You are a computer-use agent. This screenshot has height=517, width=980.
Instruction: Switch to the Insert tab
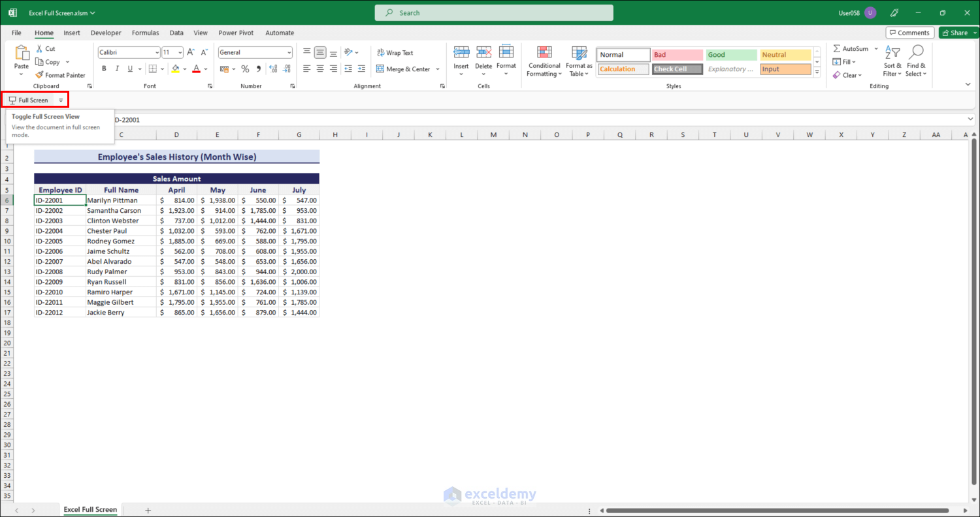pos(72,33)
